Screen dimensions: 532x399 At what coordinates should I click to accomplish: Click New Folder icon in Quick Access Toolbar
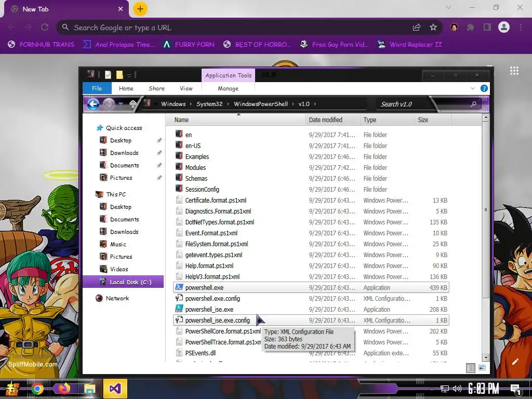point(119,75)
